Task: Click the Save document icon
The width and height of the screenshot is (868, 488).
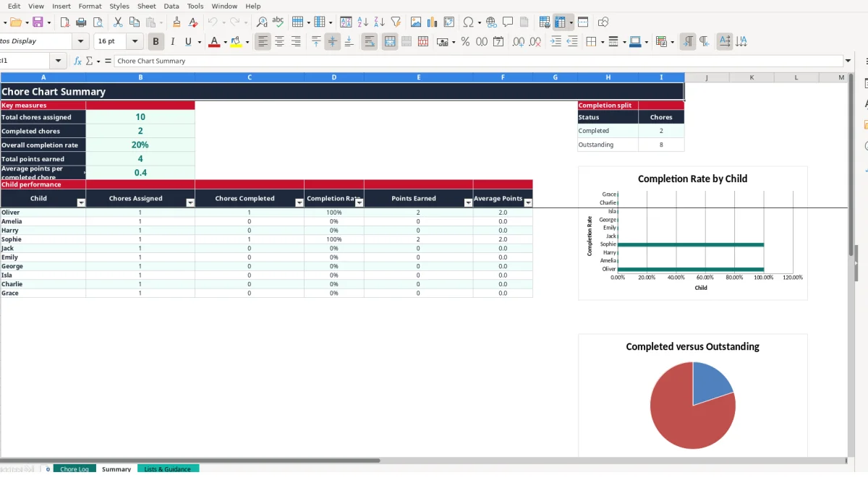Action: click(x=38, y=22)
